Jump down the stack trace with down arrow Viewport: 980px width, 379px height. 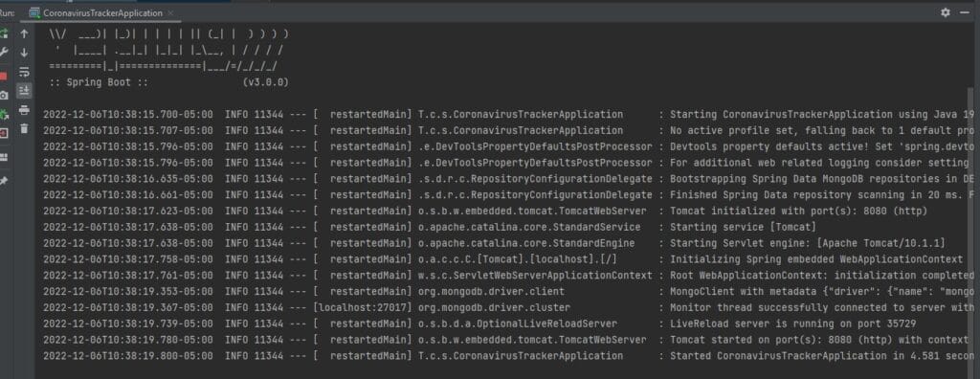point(24,53)
